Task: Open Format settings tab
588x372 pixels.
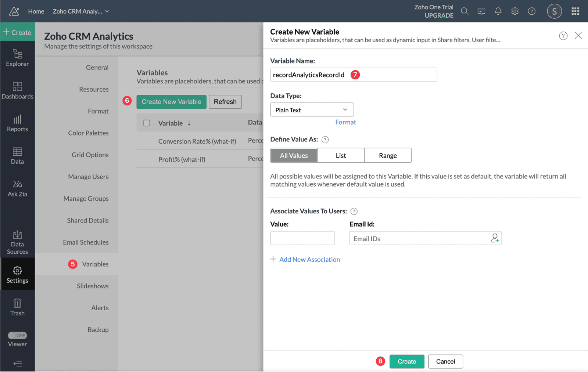Action: click(x=98, y=111)
